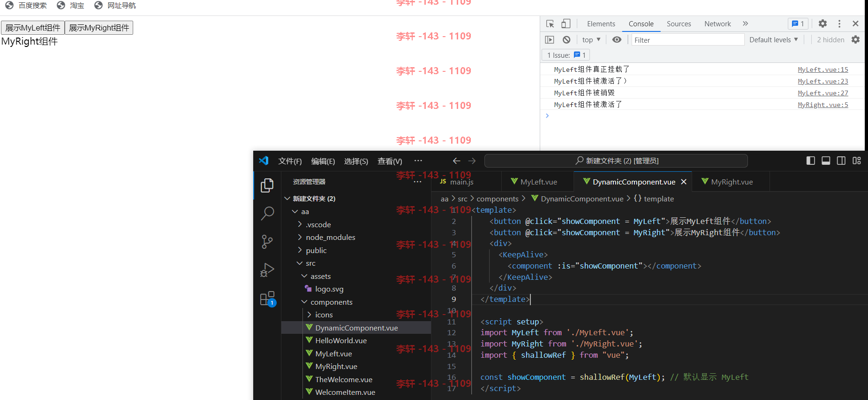Click the issues badge showing 1 in DevTools tabs

(798, 23)
